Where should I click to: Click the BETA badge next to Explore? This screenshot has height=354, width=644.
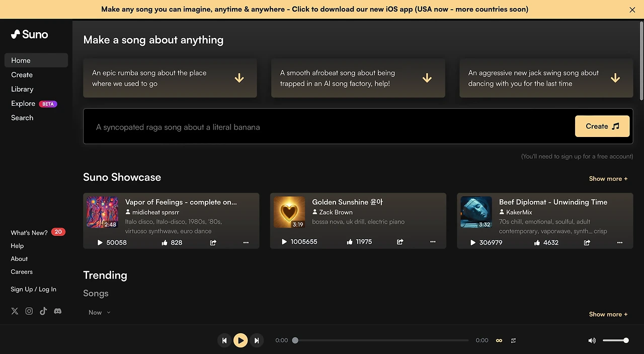tap(48, 104)
